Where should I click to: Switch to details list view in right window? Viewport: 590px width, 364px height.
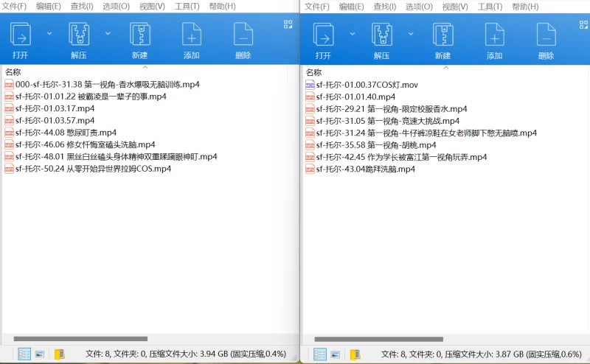(x=320, y=354)
